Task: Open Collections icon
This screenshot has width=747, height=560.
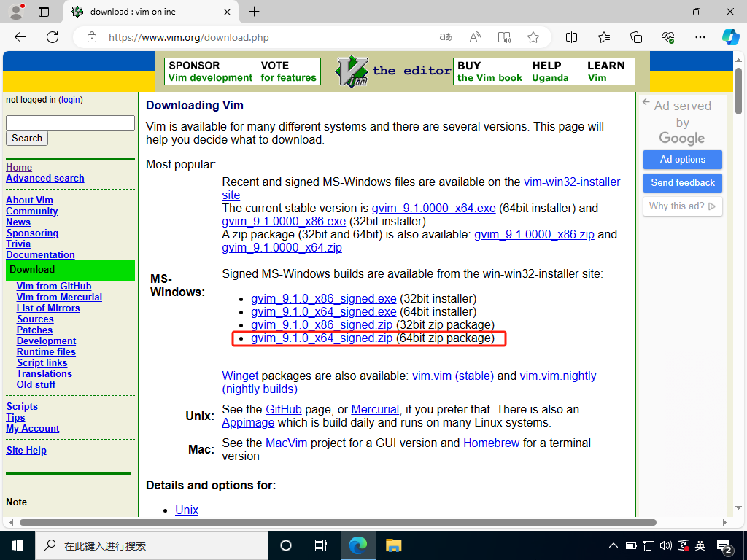Action: point(636,37)
